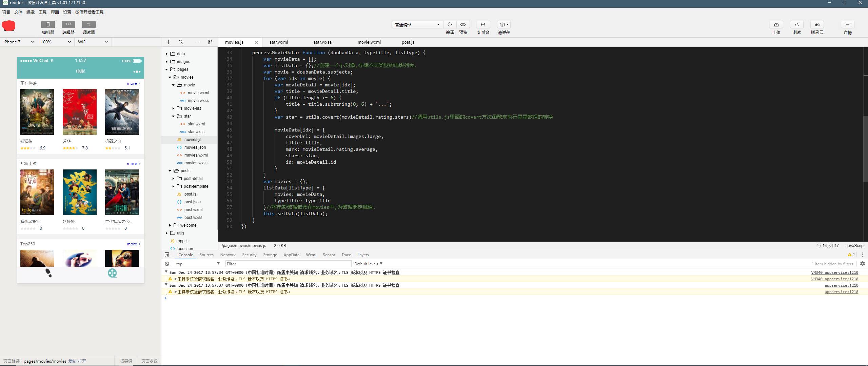The width and height of the screenshot is (868, 366).
Task: Open the Network devtools tab
Action: [228, 255]
